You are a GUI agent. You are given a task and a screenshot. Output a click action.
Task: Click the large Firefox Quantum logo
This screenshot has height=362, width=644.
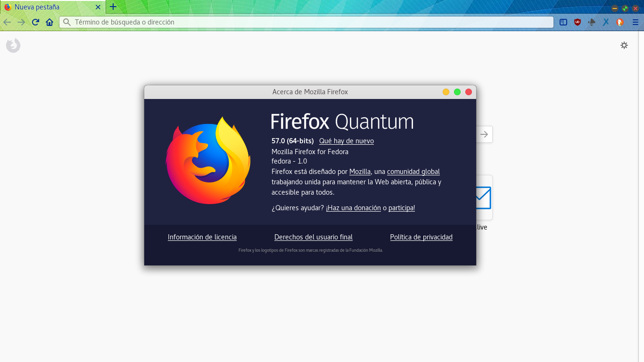pyautogui.click(x=208, y=161)
